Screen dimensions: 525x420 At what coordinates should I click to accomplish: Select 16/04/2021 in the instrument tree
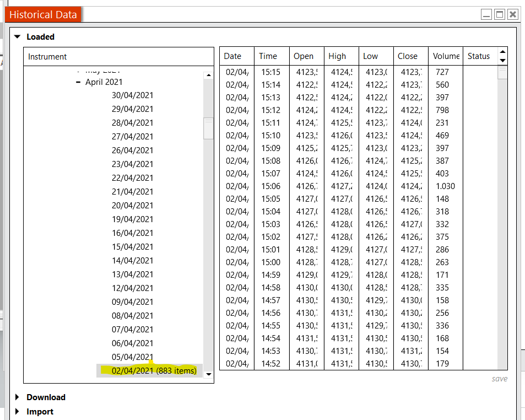132,233
